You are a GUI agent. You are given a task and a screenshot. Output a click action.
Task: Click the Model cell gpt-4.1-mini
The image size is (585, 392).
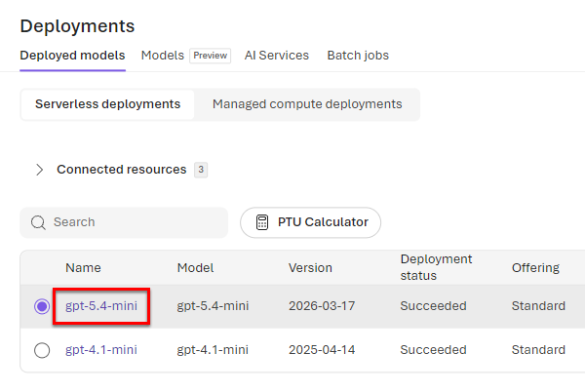[x=213, y=350]
